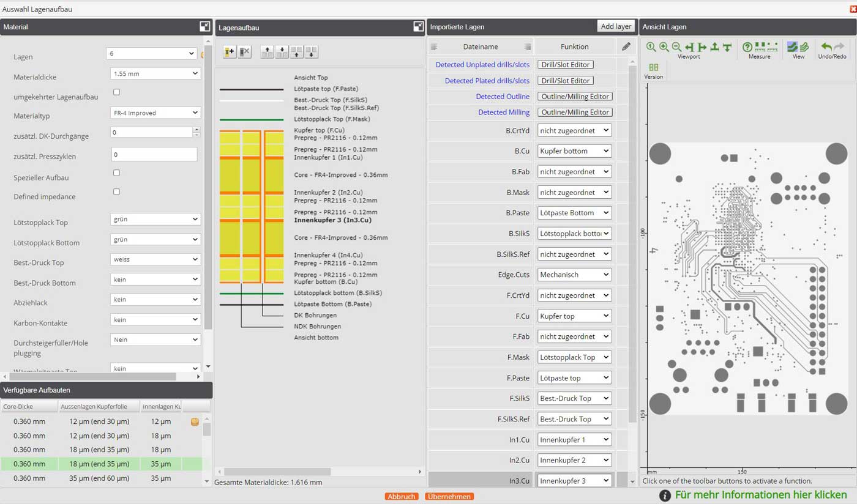Click the Undo arrow in Ansicht Lagen panel
This screenshot has width=857, height=504.
coord(827,46)
